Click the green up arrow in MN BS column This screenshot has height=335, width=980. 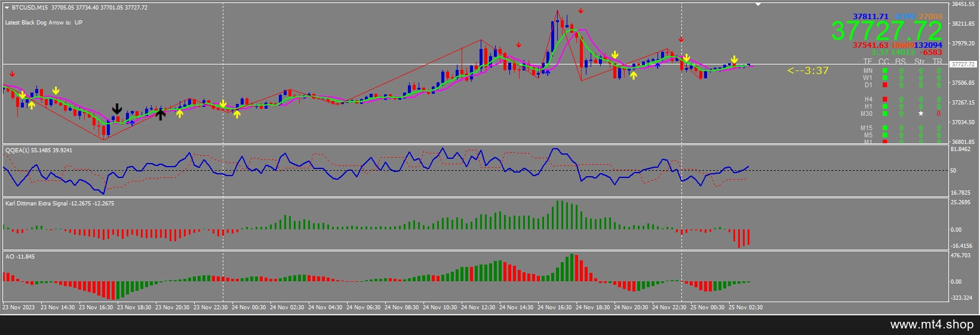[x=901, y=70]
